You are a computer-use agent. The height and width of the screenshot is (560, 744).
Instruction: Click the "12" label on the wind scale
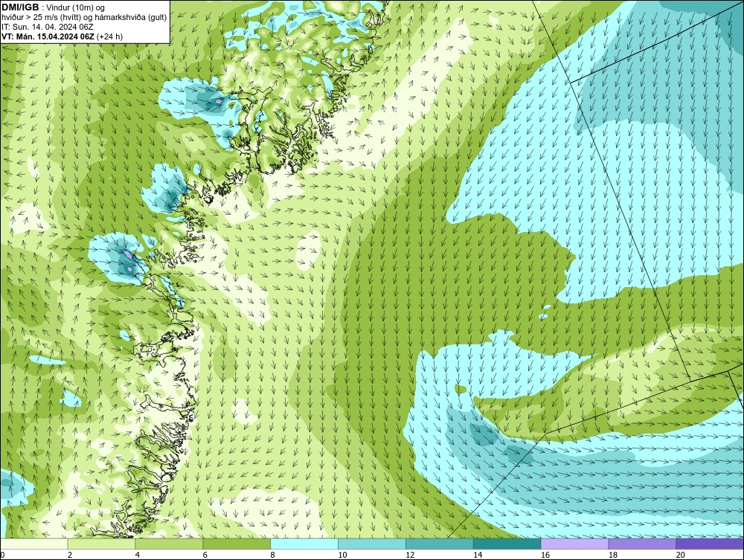[x=410, y=555]
